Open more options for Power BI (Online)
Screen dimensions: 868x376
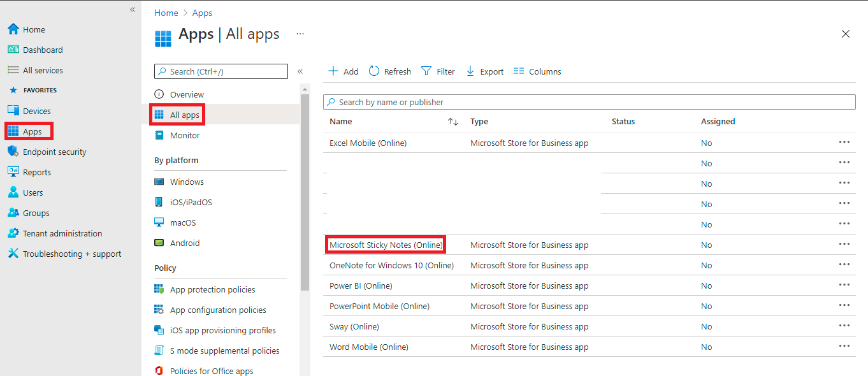tap(844, 285)
